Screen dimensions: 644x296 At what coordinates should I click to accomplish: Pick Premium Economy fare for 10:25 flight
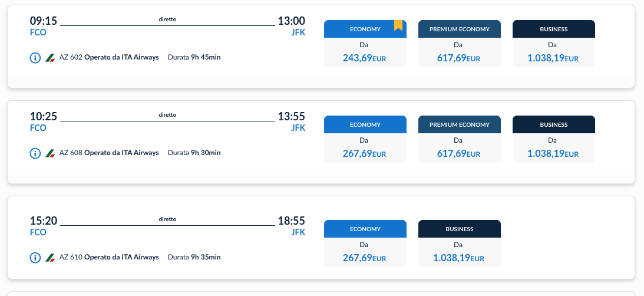coord(460,139)
